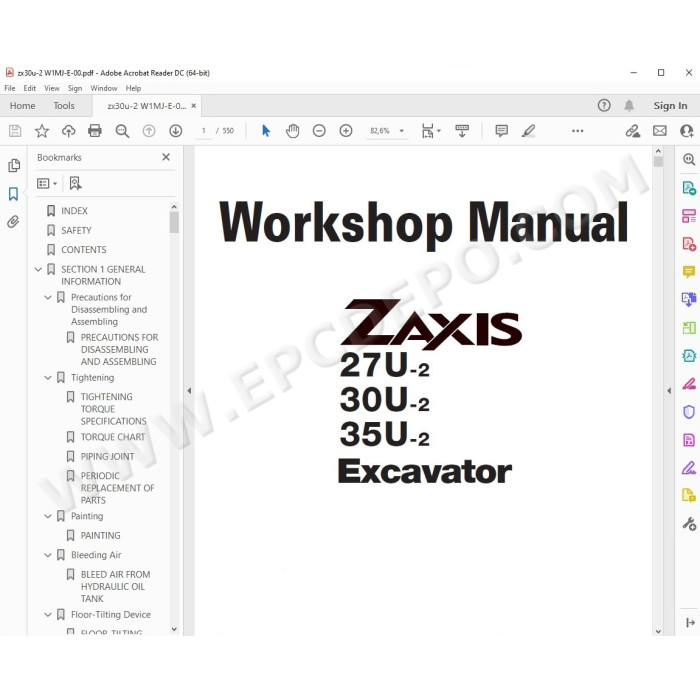The height and width of the screenshot is (700, 700).
Task: Zoom out with minus icon
Action: [319, 131]
